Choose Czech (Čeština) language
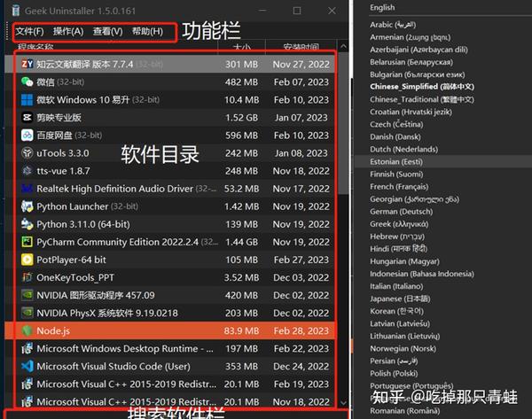Screen dimensions: 532x419 pos(396,124)
